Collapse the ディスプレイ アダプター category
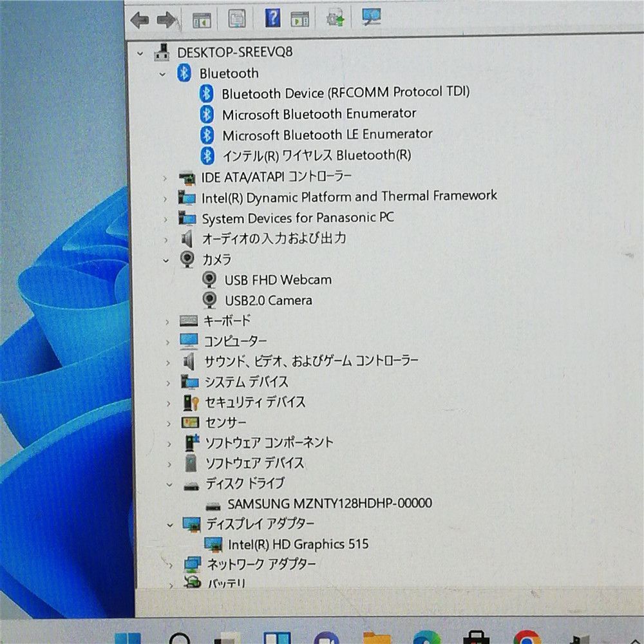The image size is (644, 644). [170, 525]
